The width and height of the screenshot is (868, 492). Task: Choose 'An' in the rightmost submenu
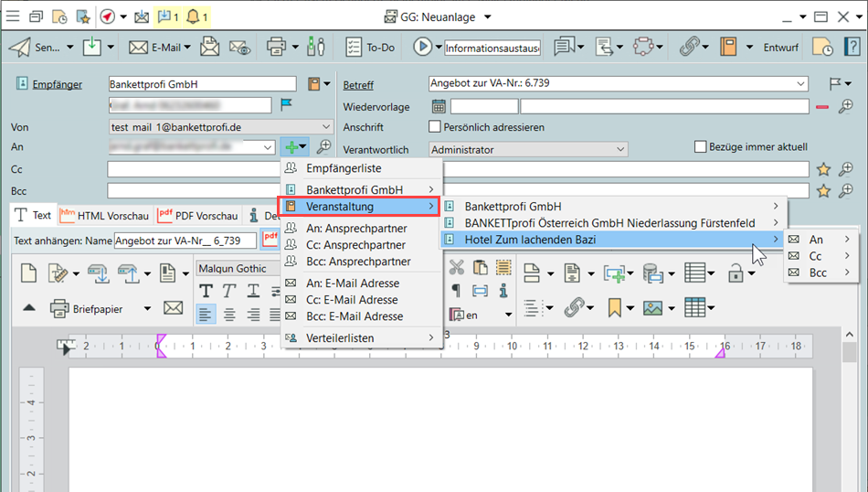[816, 240]
